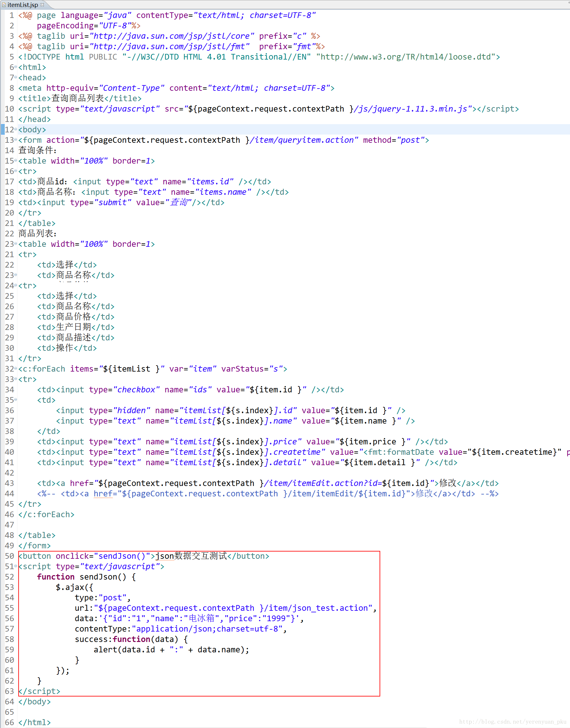This screenshot has width=570, height=728.
Task: Click the 商品列表: text line
Action: point(38,234)
